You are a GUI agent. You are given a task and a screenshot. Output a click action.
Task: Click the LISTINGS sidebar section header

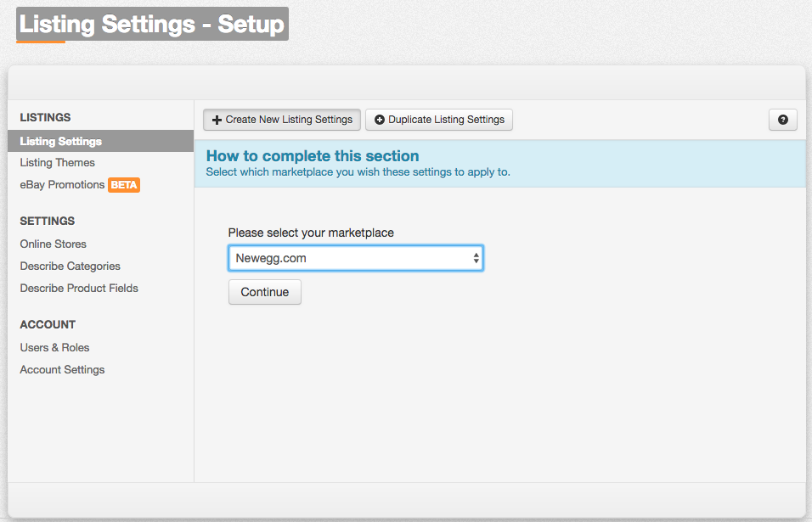[46, 117]
